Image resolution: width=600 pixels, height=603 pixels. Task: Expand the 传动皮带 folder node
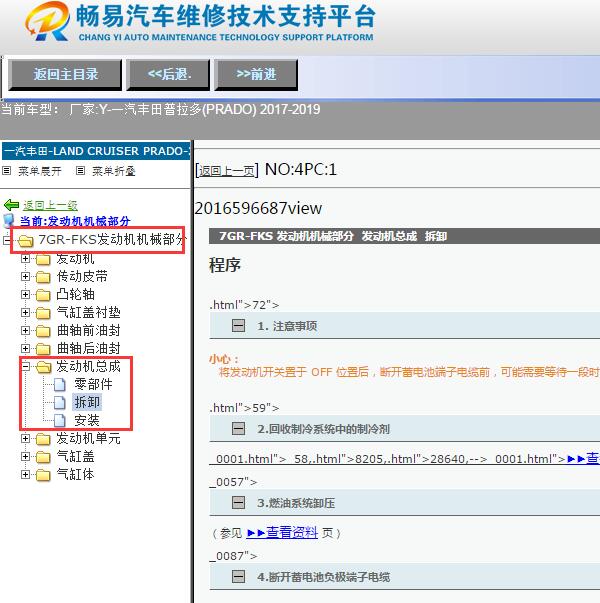click(x=25, y=276)
